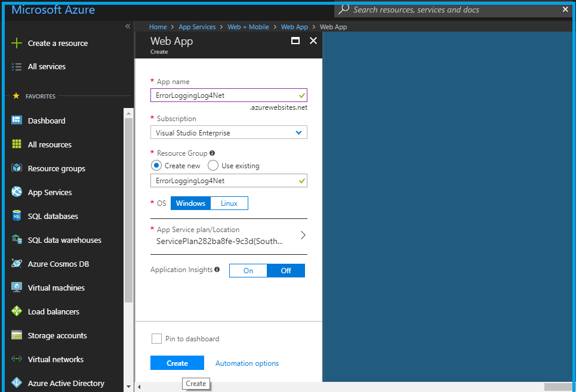
Task: Open Resource groups from the sidebar
Action: coord(57,168)
